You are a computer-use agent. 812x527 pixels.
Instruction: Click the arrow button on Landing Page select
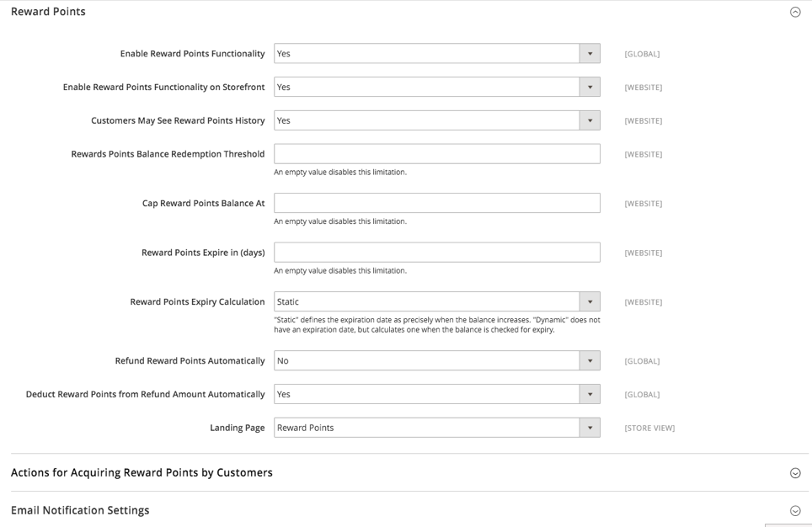point(590,428)
